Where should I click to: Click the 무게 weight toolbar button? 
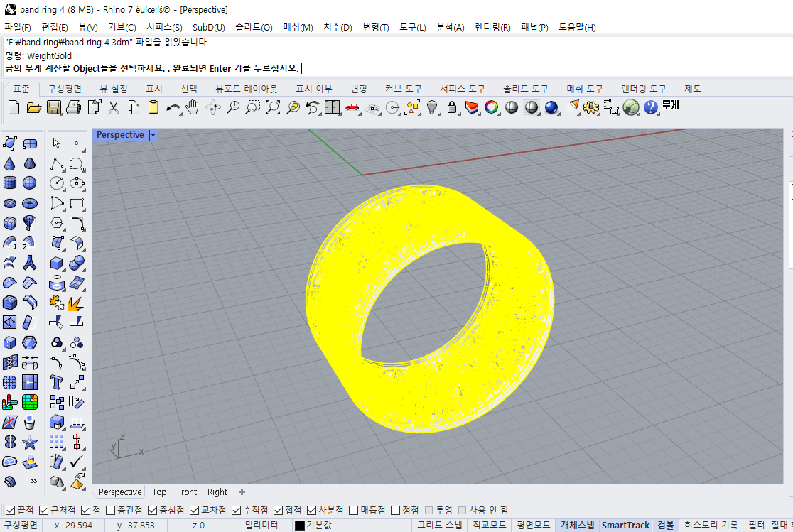671,105
